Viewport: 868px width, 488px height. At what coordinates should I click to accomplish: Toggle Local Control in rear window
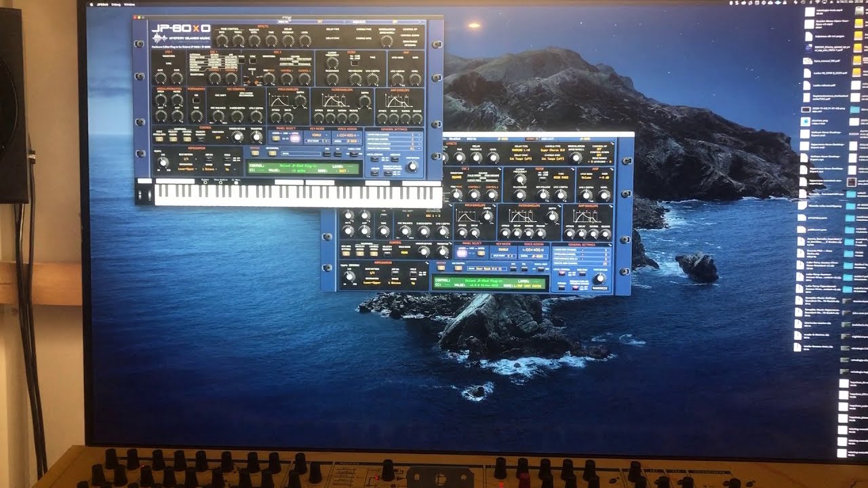[x=561, y=273]
